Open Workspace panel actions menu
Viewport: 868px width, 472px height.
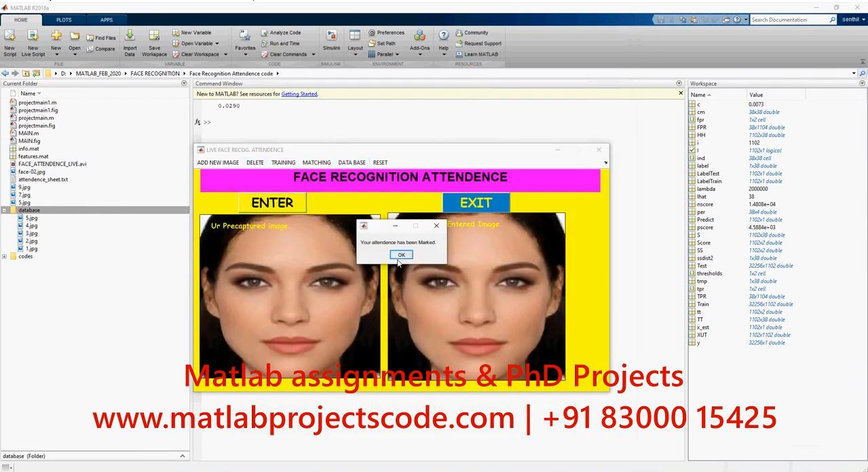(x=863, y=83)
